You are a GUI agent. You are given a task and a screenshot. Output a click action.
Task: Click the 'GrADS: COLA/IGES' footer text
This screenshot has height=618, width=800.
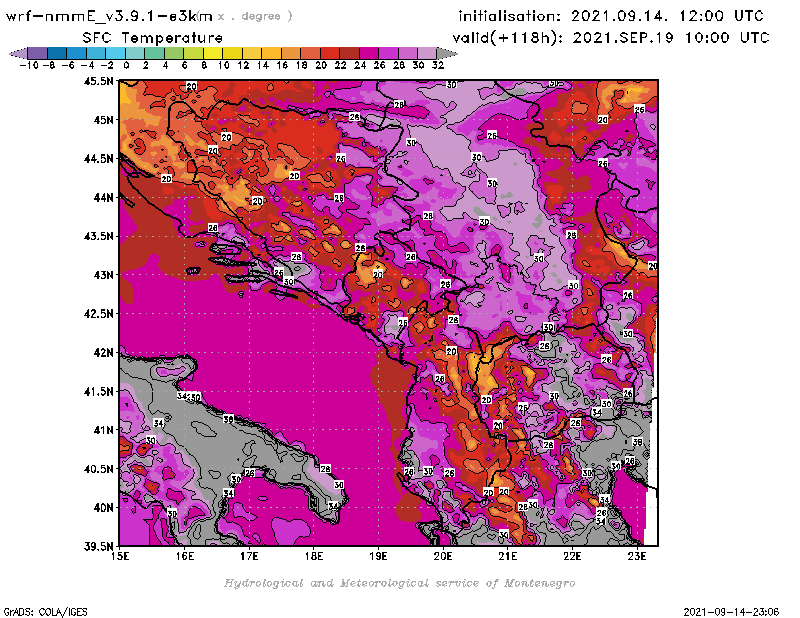point(45,611)
